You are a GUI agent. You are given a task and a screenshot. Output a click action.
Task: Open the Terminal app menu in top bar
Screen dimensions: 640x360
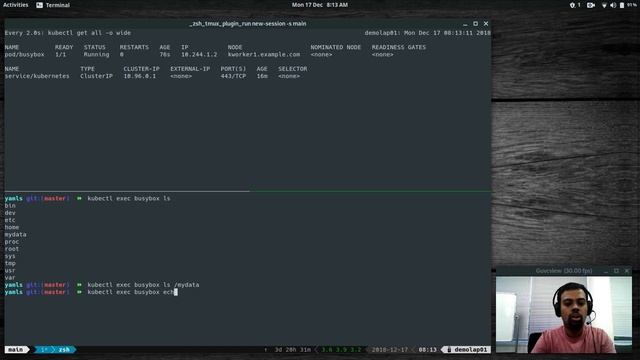(53, 5)
